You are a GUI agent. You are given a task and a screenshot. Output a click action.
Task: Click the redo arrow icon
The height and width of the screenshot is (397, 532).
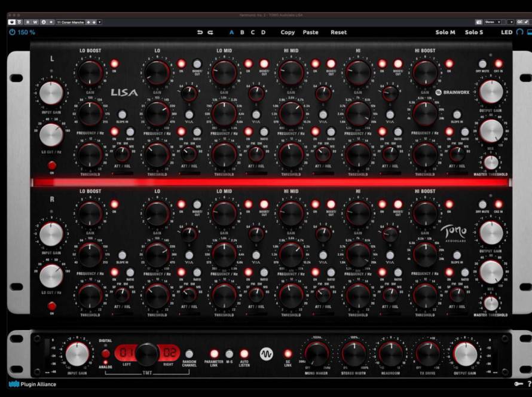point(210,32)
